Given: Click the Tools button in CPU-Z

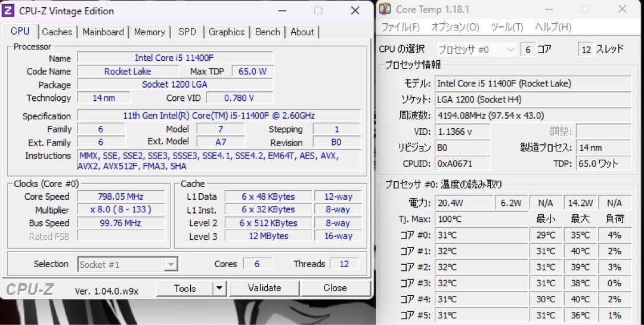Looking at the screenshot, I should click(185, 289).
